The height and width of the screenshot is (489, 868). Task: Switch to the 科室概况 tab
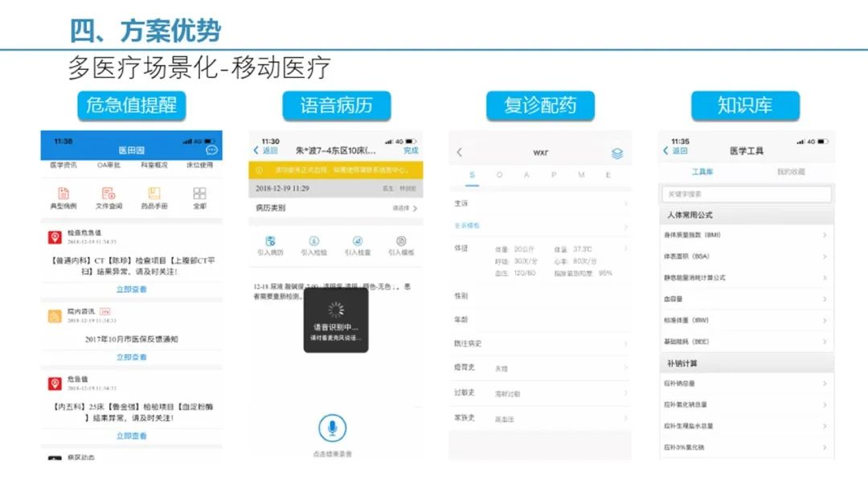(154, 165)
